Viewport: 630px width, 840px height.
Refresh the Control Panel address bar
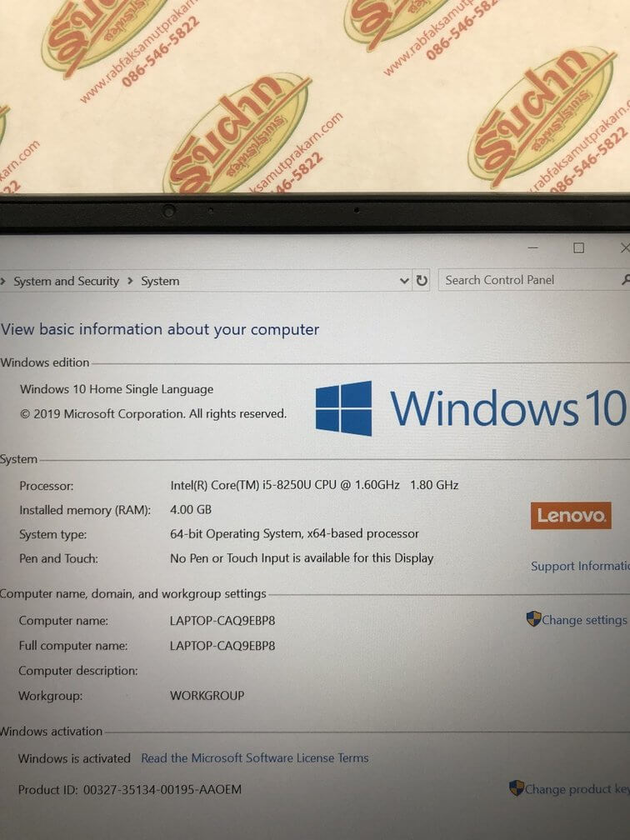[x=422, y=280]
